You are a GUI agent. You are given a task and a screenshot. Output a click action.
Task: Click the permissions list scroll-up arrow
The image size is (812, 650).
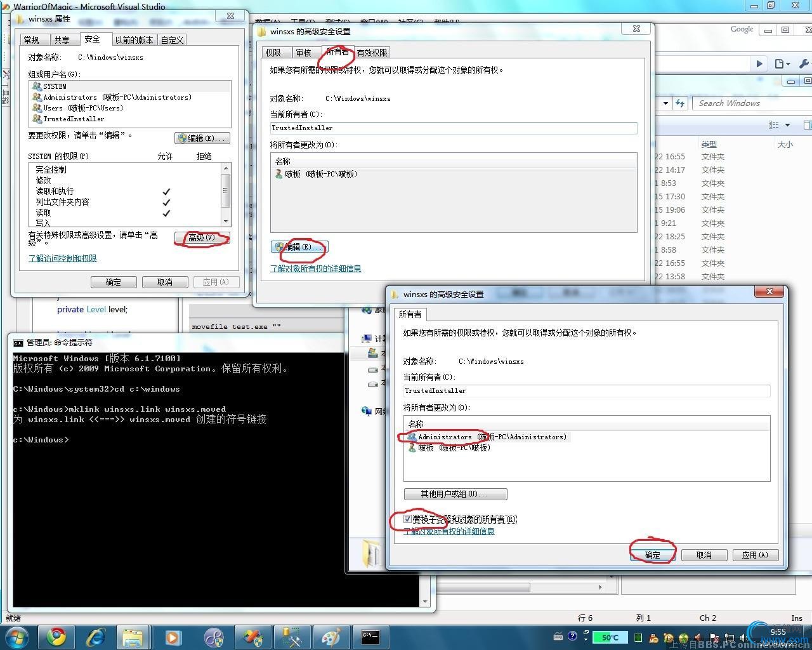pyautogui.click(x=226, y=168)
